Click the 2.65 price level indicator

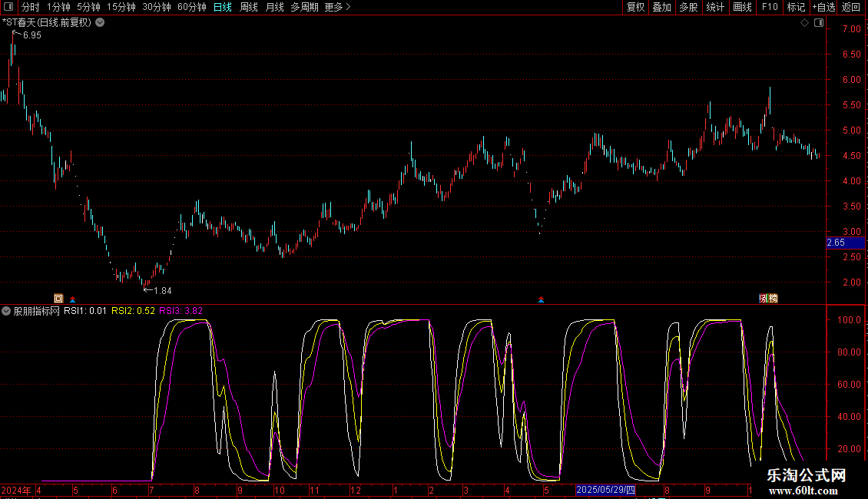click(x=836, y=243)
